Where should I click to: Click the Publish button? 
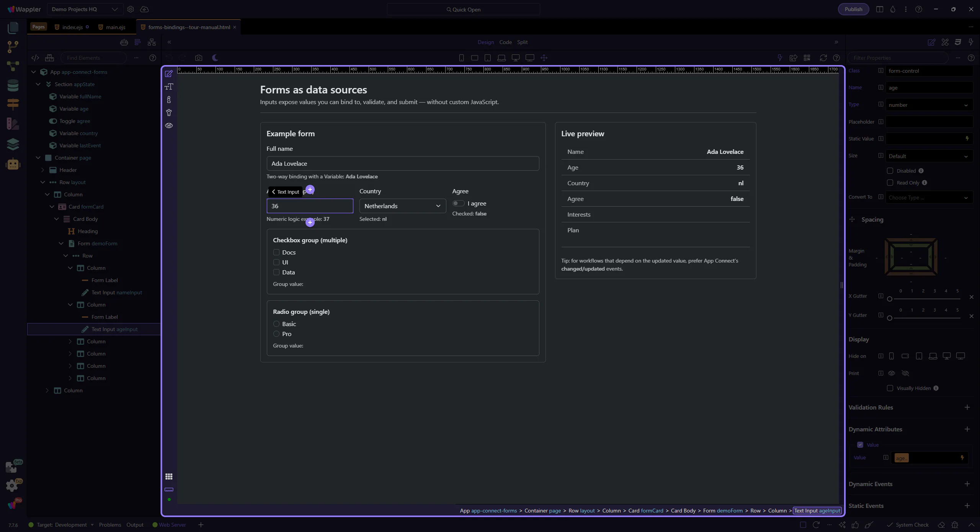(853, 9)
